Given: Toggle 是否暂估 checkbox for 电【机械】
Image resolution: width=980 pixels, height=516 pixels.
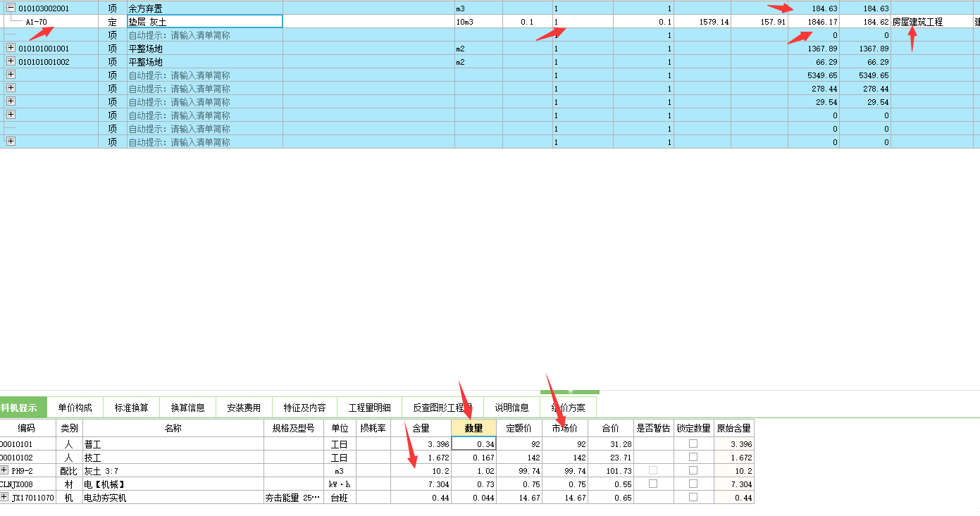Looking at the screenshot, I should click(653, 484).
